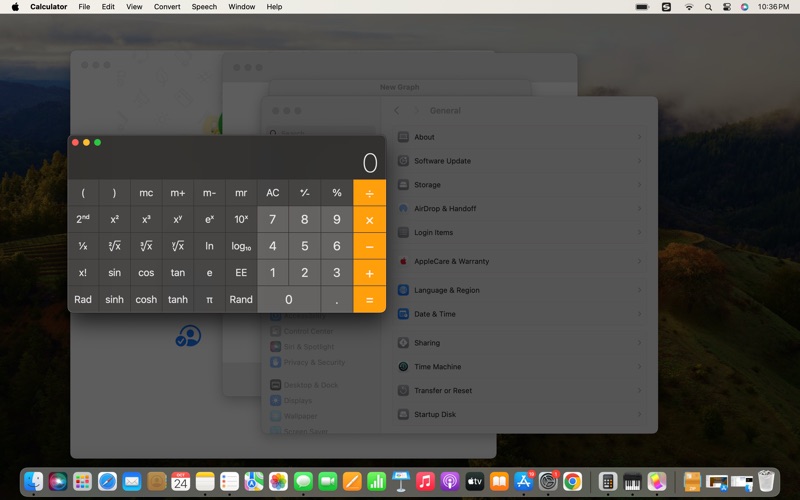Open the Speech menu
The width and height of the screenshot is (800, 500).
click(204, 7)
